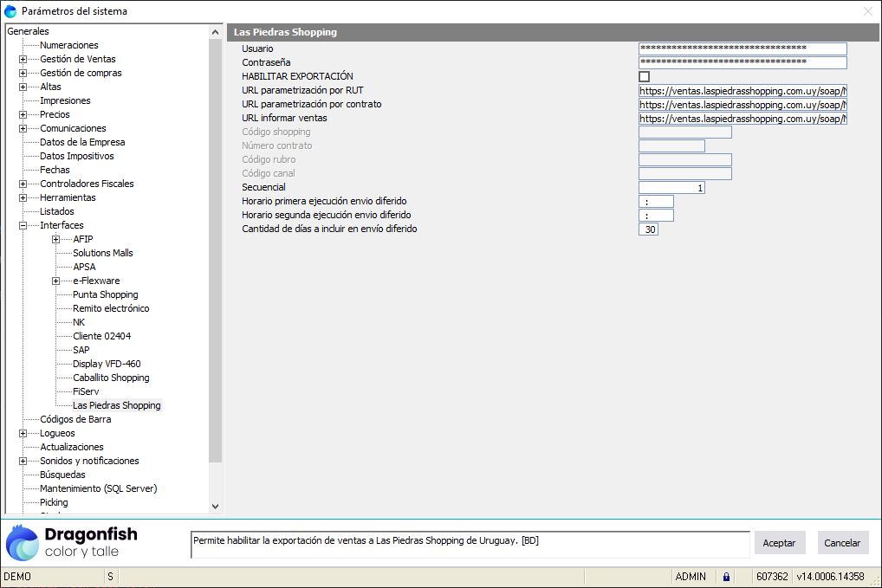Click 607362 in status bar
882x588 pixels.
[x=772, y=576]
